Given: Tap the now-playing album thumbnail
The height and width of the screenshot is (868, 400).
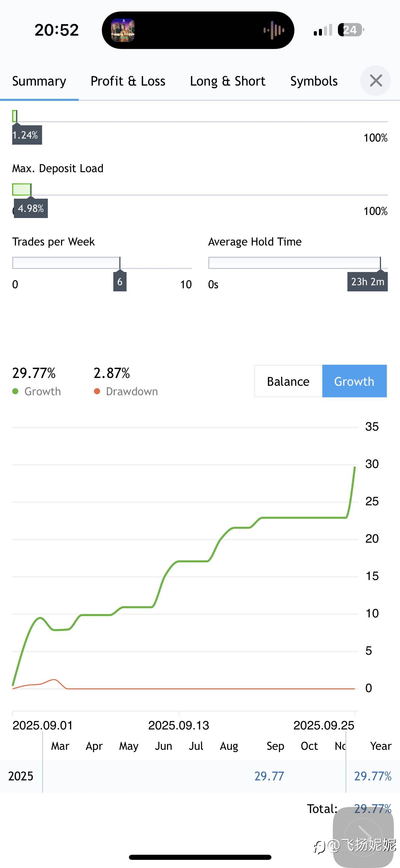Looking at the screenshot, I should click(123, 30).
